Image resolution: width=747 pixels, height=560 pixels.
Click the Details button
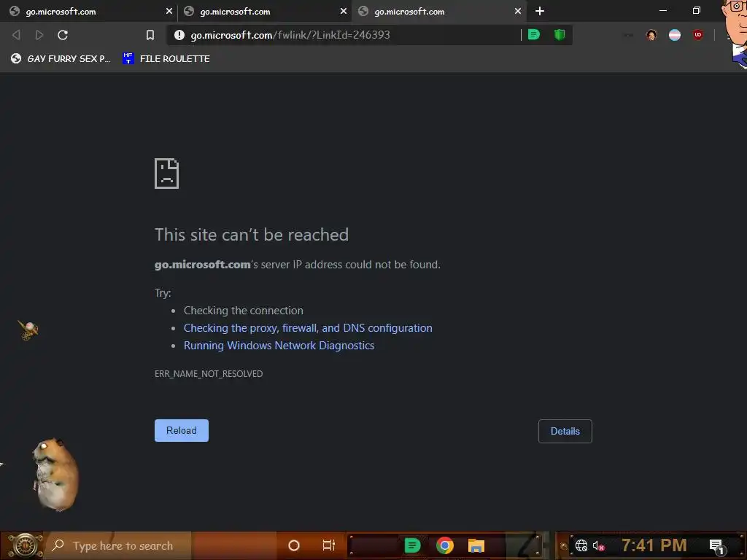[x=565, y=431]
